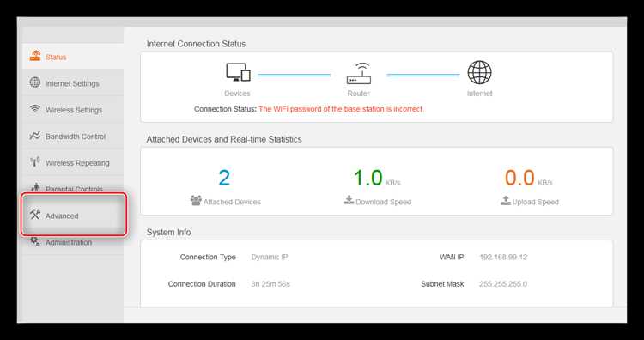
Task: Click the Internet Connection Status heading
Action: tap(196, 44)
